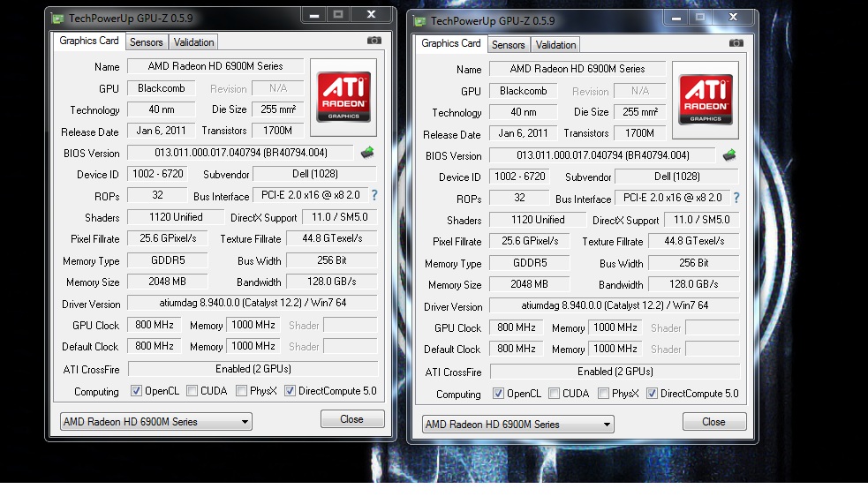
Task: Click the BIOS save chip icon in right window
Action: [729, 154]
